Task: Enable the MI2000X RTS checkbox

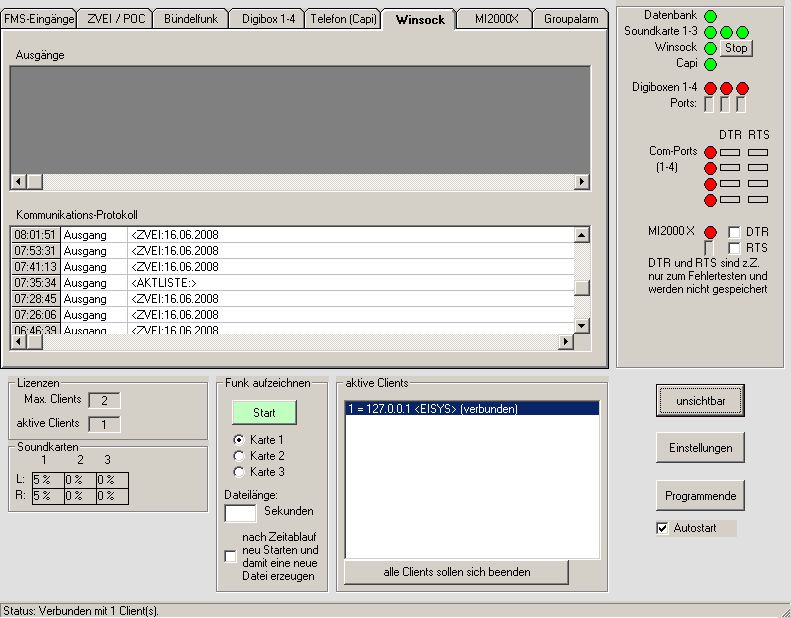Action: click(734, 248)
